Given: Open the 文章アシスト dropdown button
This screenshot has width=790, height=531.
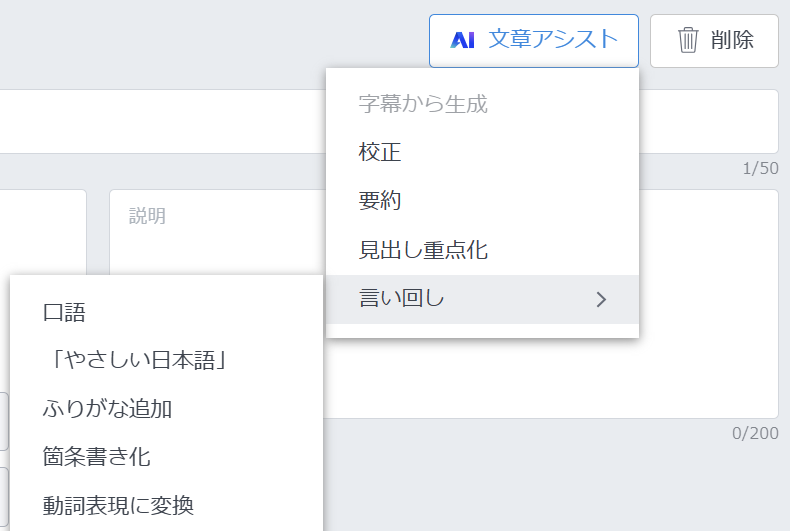Looking at the screenshot, I should (533, 40).
